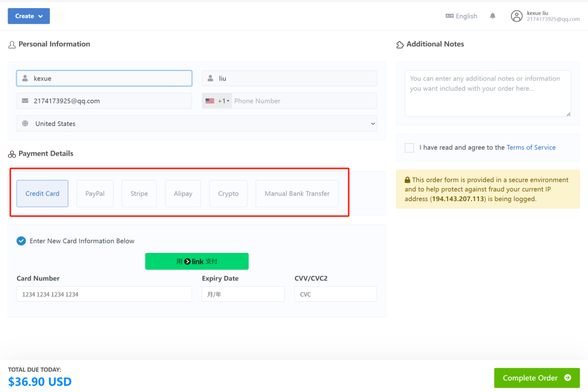Check the agree to Terms of Service box

coord(409,148)
